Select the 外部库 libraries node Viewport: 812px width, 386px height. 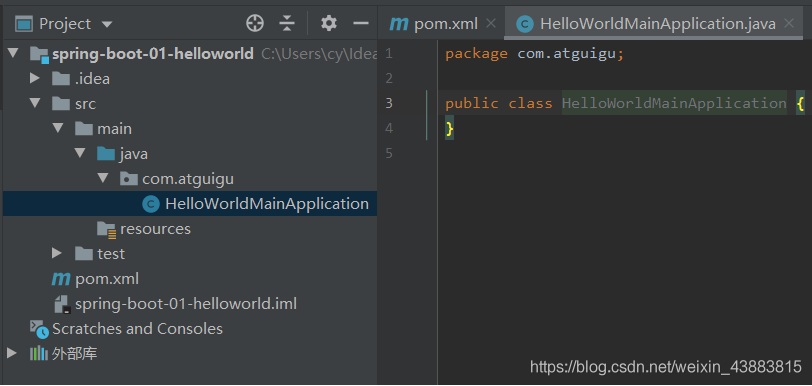(x=75, y=354)
